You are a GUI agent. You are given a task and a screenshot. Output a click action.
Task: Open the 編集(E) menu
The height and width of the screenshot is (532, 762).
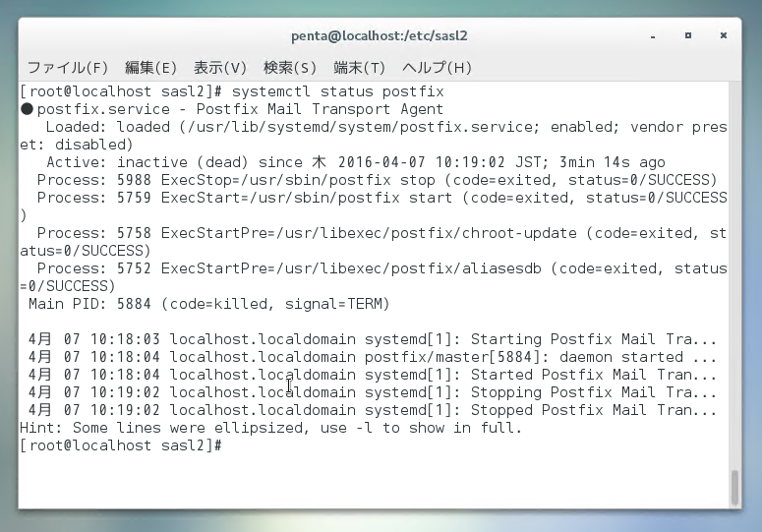tap(150, 68)
